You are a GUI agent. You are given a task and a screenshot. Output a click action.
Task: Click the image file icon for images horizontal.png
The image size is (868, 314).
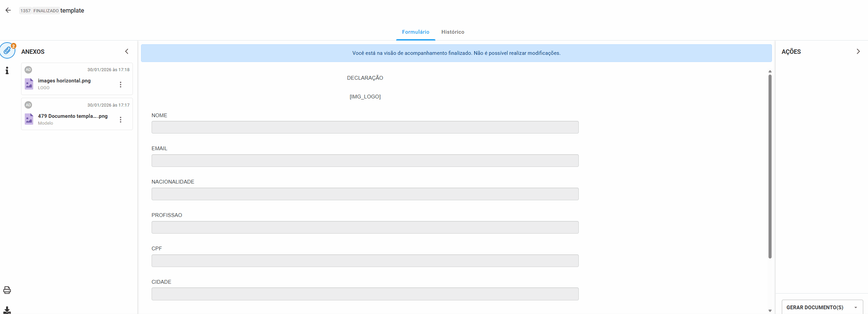29,84
